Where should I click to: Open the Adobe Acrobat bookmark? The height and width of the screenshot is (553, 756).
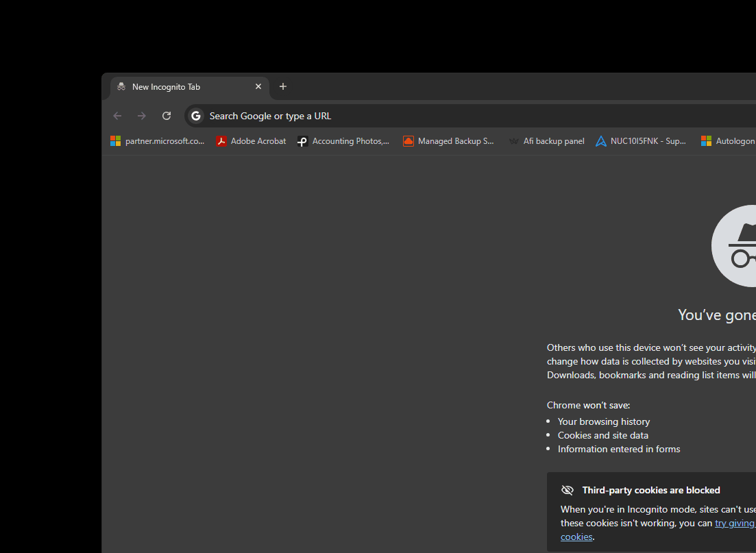pos(252,141)
